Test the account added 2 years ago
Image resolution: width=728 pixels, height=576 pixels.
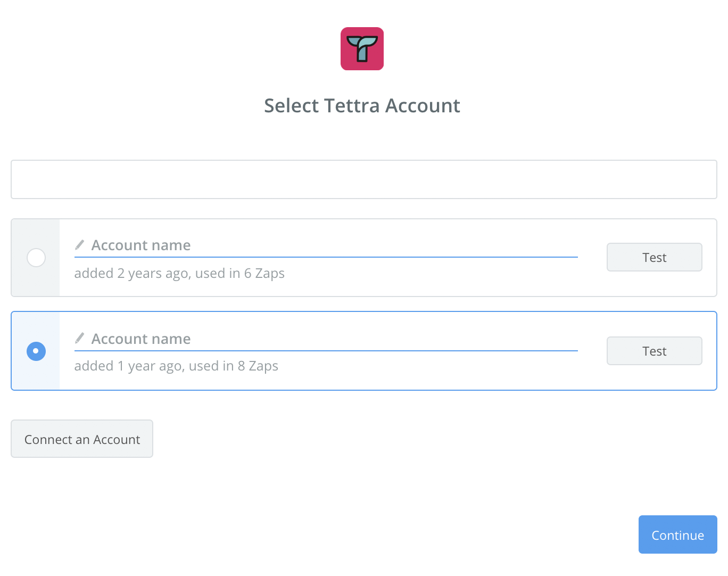(654, 258)
